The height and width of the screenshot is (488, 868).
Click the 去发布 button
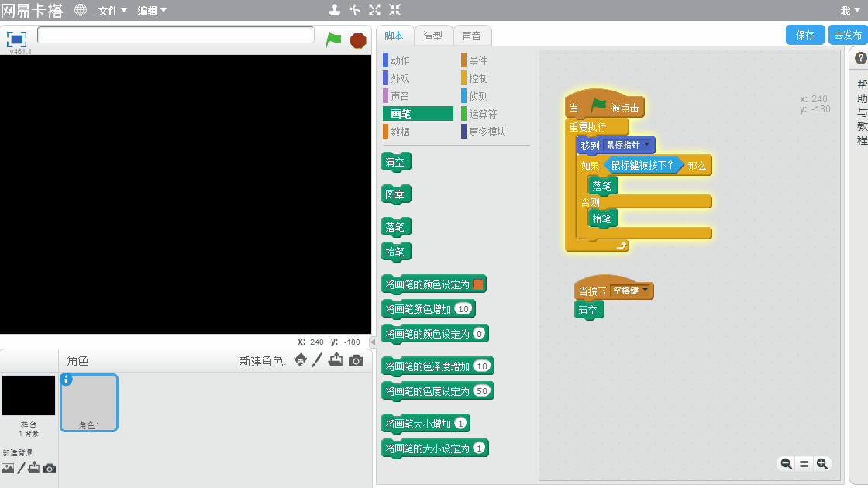(x=848, y=35)
